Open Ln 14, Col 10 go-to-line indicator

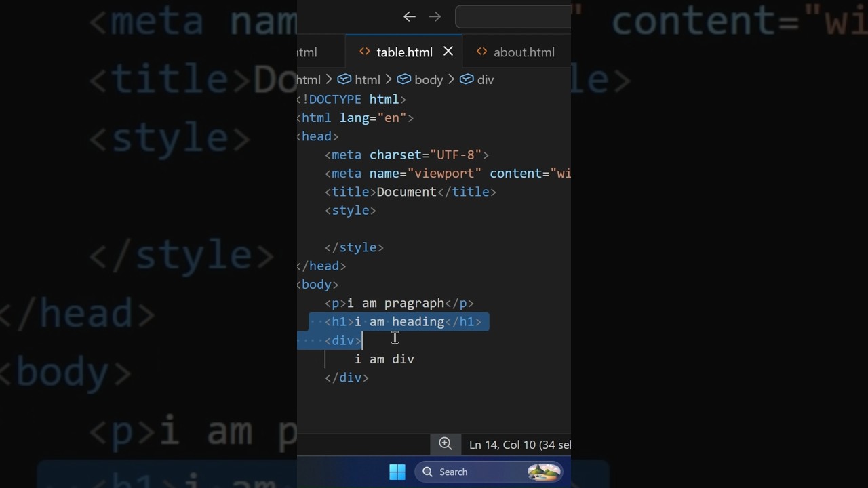coord(519,445)
